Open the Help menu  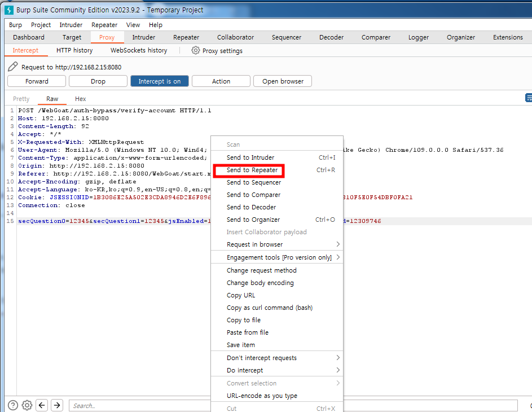pos(155,25)
